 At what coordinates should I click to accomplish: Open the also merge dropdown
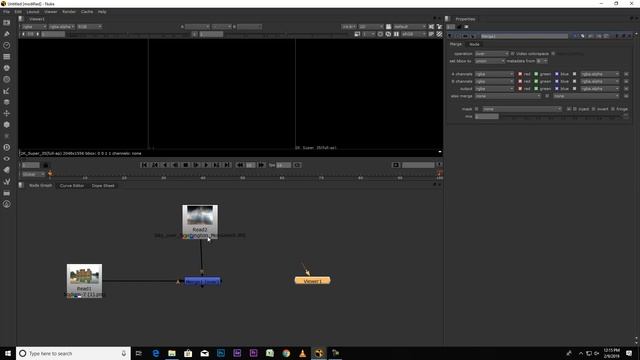pyautogui.click(x=508, y=96)
